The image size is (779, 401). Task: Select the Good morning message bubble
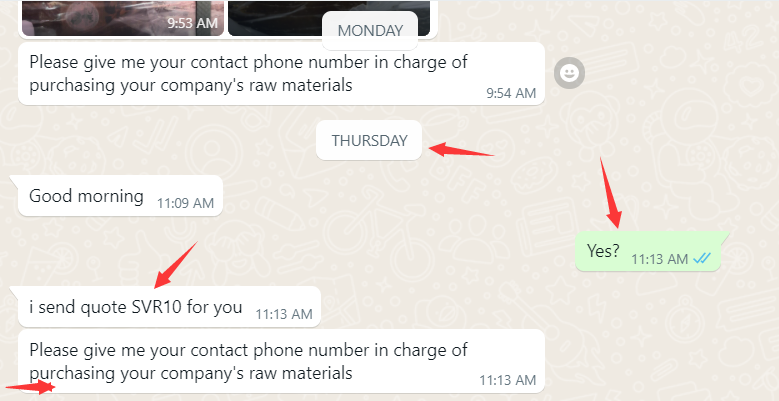point(120,196)
